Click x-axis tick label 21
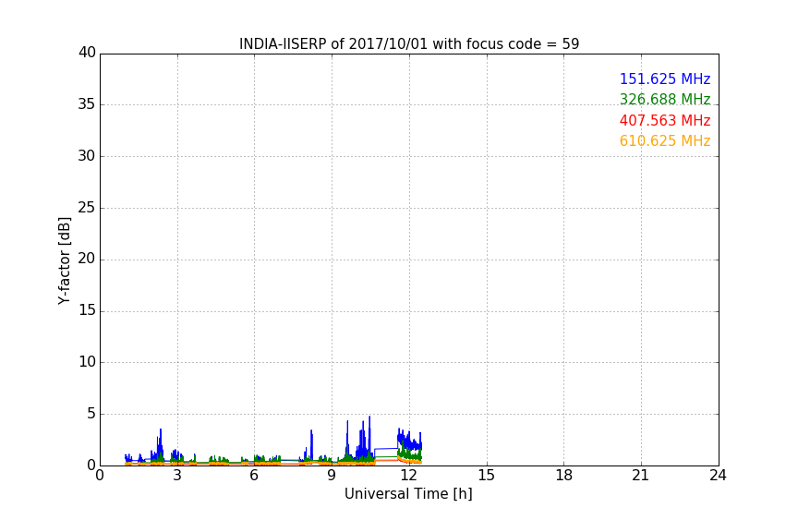 click(641, 476)
